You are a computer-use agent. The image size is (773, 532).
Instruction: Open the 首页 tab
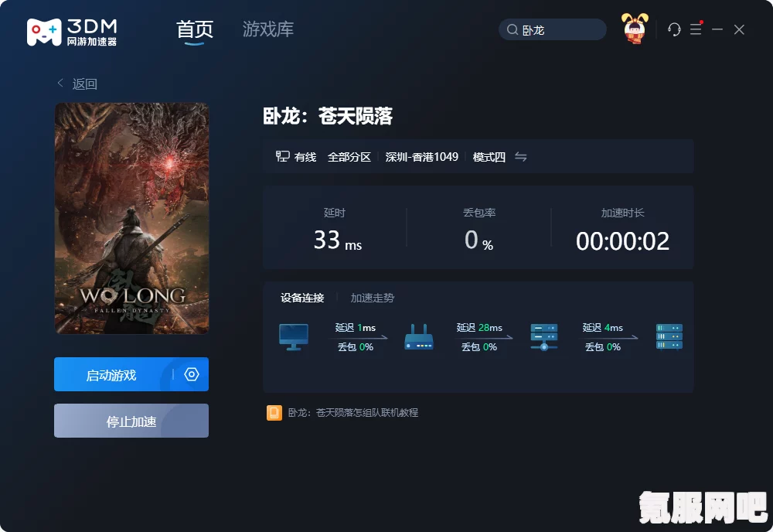195,29
